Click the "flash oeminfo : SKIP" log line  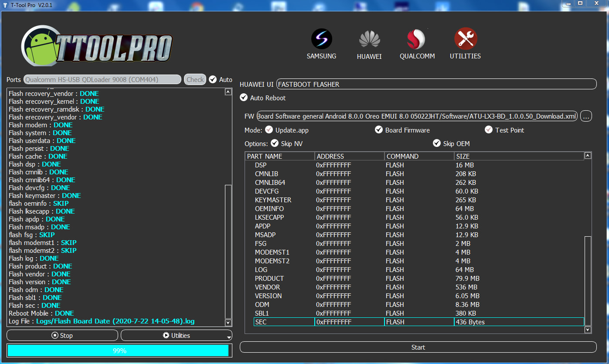39,204
